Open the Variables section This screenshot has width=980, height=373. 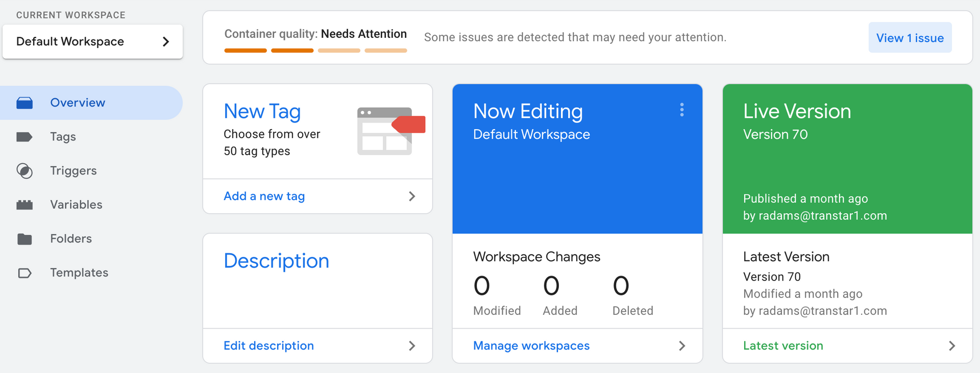click(76, 205)
